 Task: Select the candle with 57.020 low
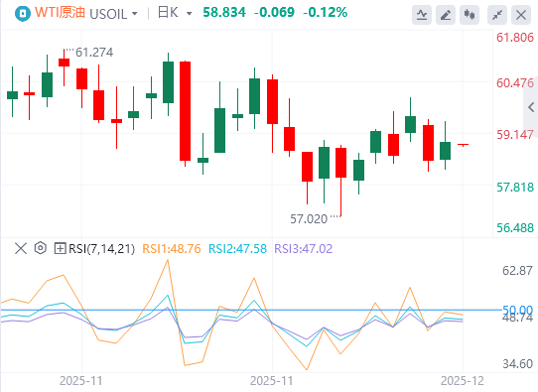click(340, 181)
